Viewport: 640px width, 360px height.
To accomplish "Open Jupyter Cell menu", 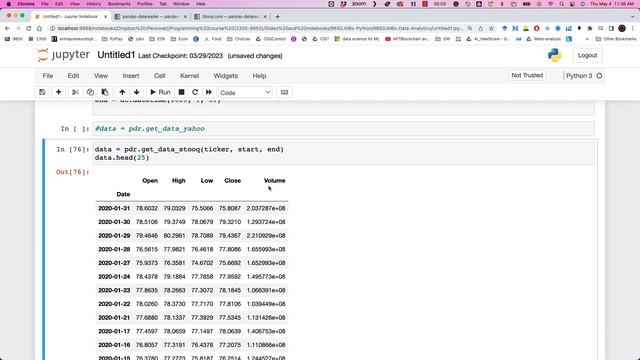I will (160, 76).
